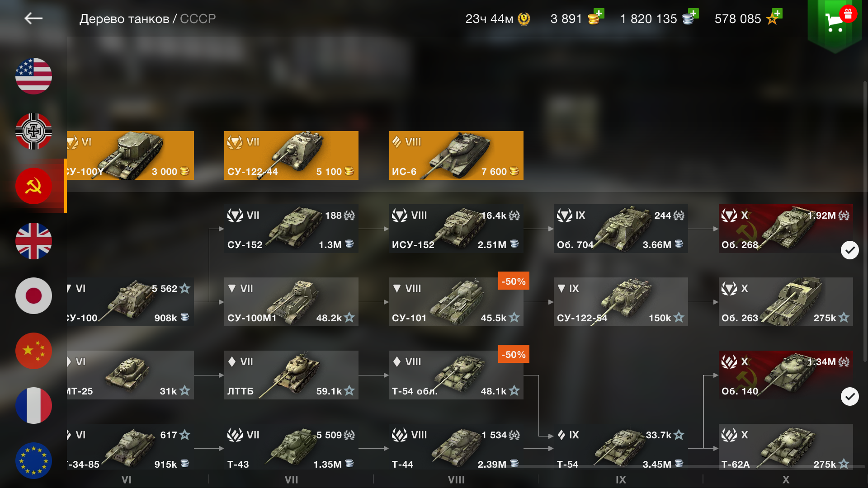868x488 pixels.
Task: Click the vertical scrollbar on right edge
Action: pyautogui.click(x=865, y=221)
